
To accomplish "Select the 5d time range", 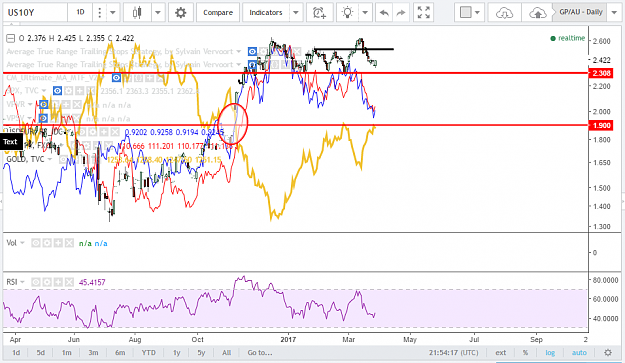I will 41,353.
